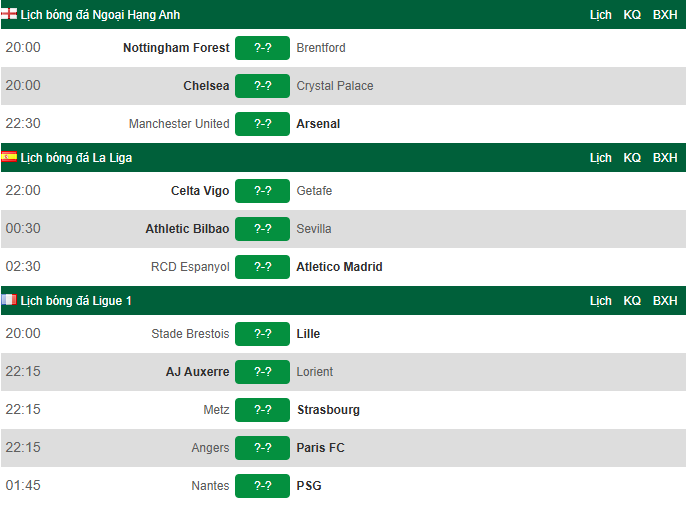Click the Celta Vigo team name
The image size is (686, 505).
(200, 191)
